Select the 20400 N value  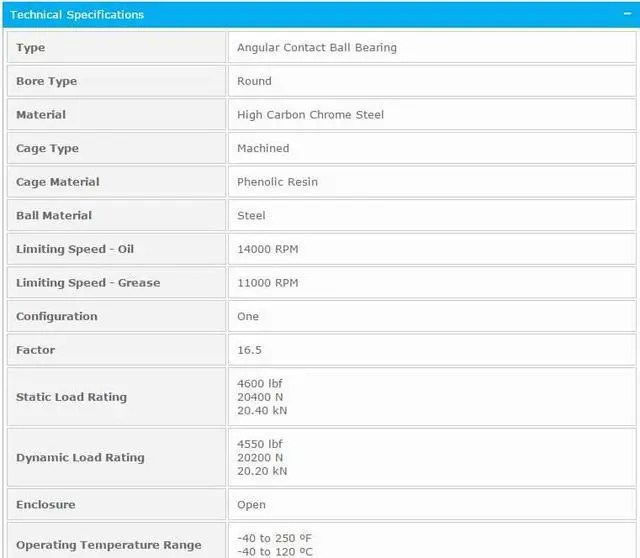(260, 397)
